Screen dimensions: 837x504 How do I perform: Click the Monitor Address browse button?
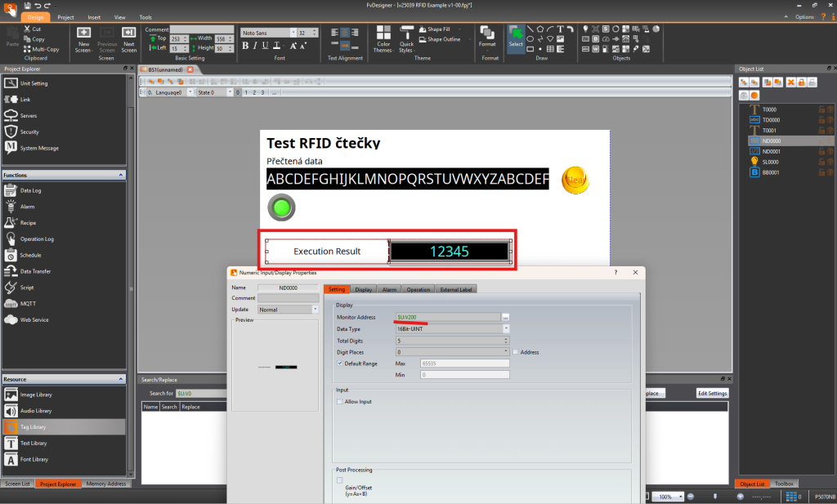pyautogui.click(x=506, y=316)
